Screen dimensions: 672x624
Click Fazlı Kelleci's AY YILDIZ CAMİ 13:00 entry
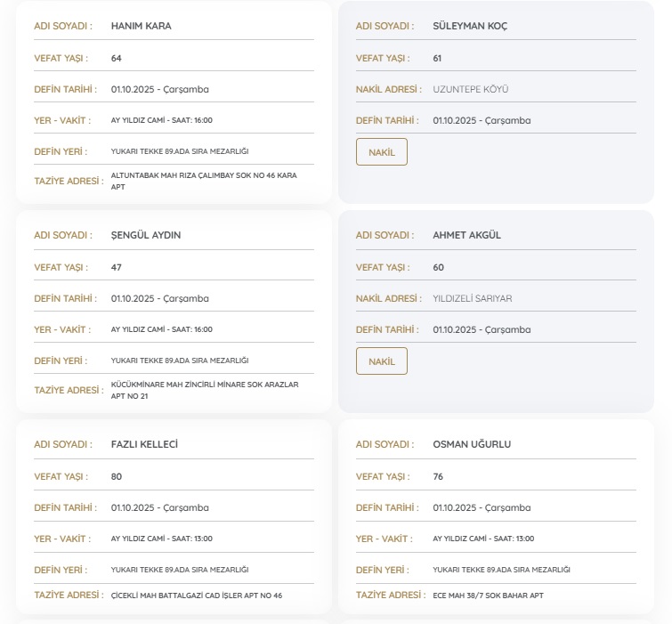tap(161, 539)
